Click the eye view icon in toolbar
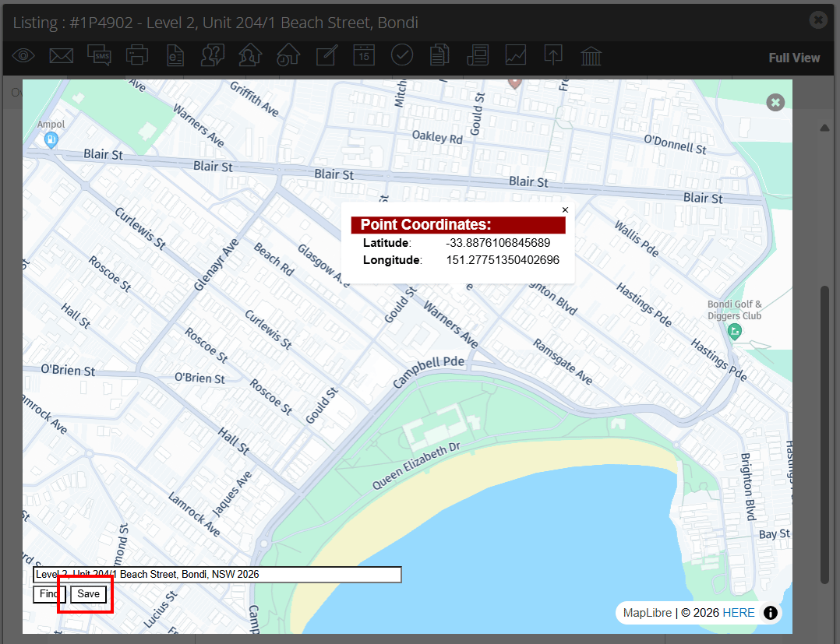The width and height of the screenshot is (840, 644). (23, 55)
